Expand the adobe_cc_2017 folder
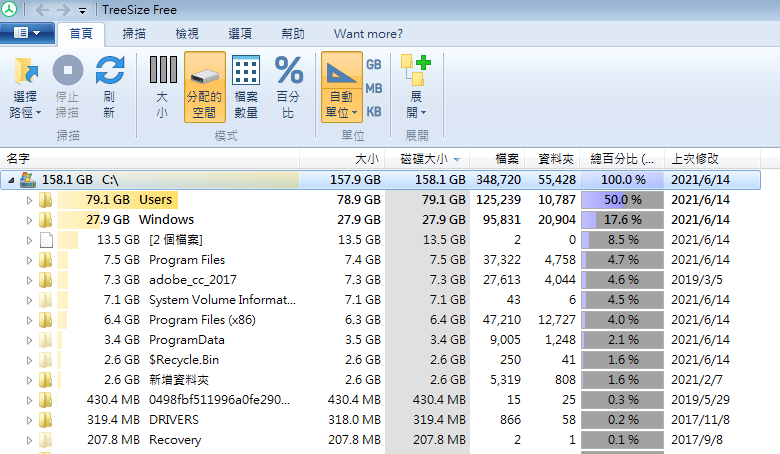 pos(29,280)
